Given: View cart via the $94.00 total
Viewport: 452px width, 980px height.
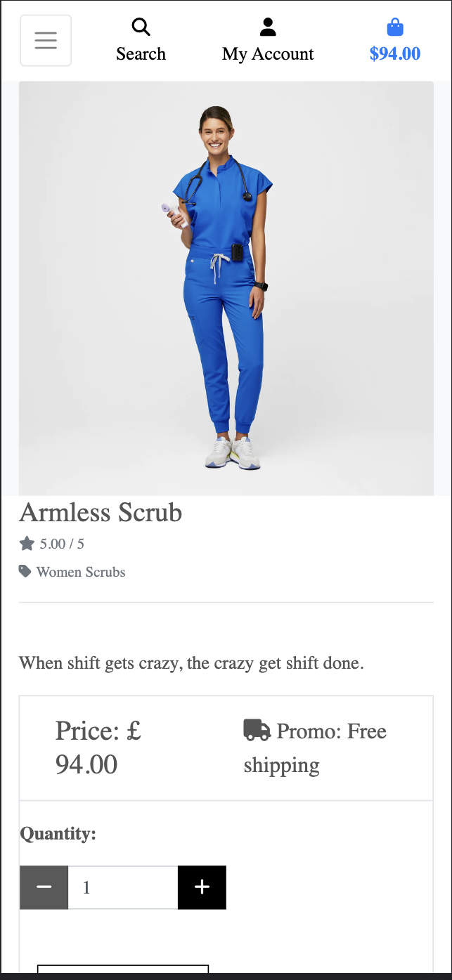Looking at the screenshot, I should tap(395, 54).
